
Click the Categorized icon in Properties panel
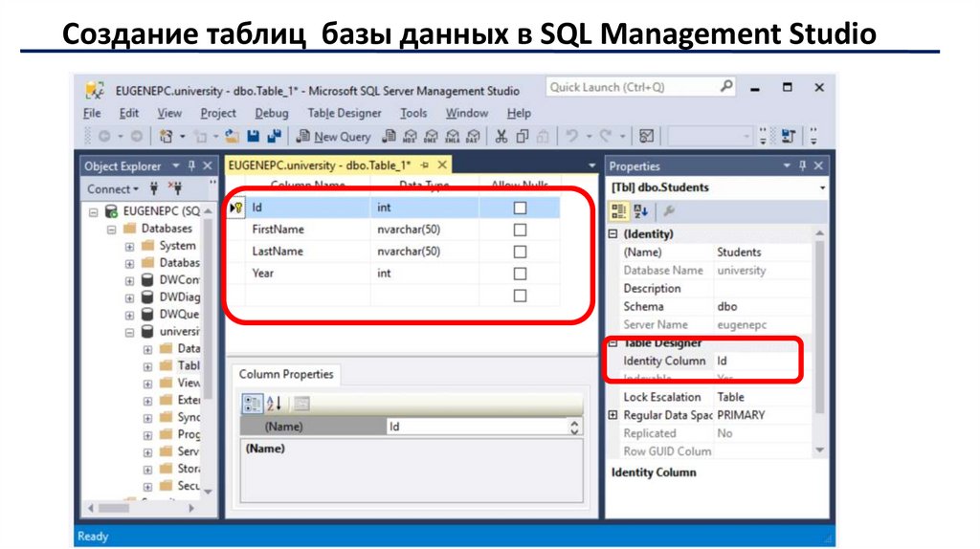point(619,211)
